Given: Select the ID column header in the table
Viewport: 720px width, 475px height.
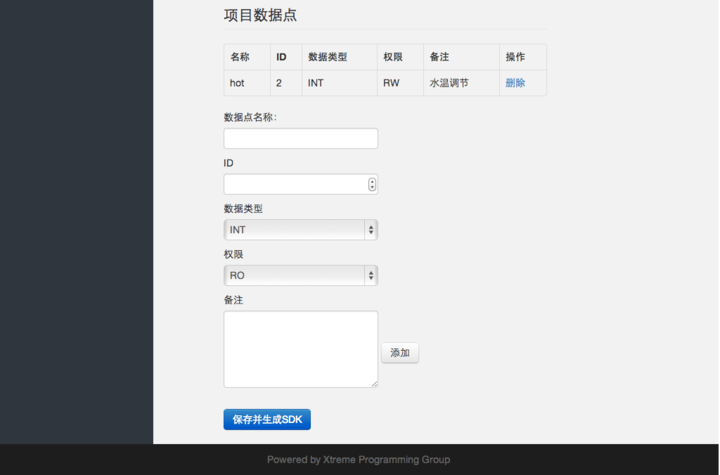Looking at the screenshot, I should (x=281, y=57).
